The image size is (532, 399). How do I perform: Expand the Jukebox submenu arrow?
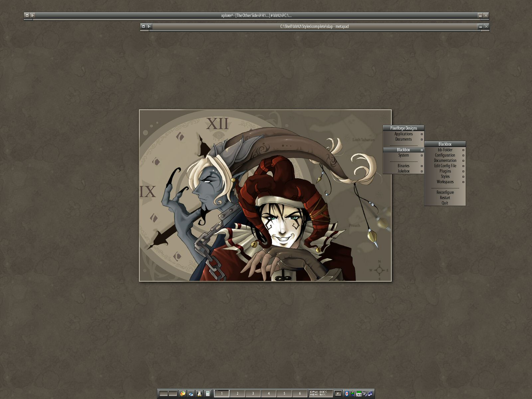(422, 171)
